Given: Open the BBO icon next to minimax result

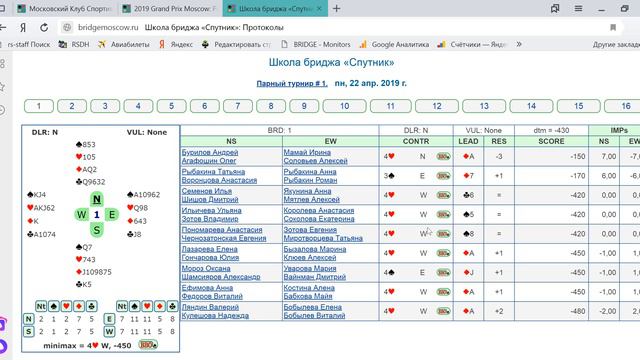Looking at the screenshot, I should pyautogui.click(x=148, y=345).
